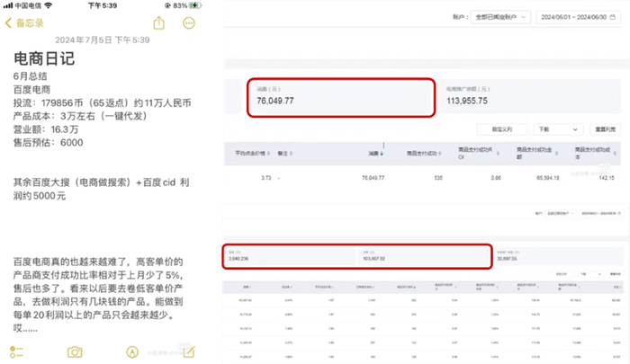Image resolution: width=630 pixels, height=364 pixels.
Task: Tap the status bar time 下午5:39
Action: coord(103,5)
